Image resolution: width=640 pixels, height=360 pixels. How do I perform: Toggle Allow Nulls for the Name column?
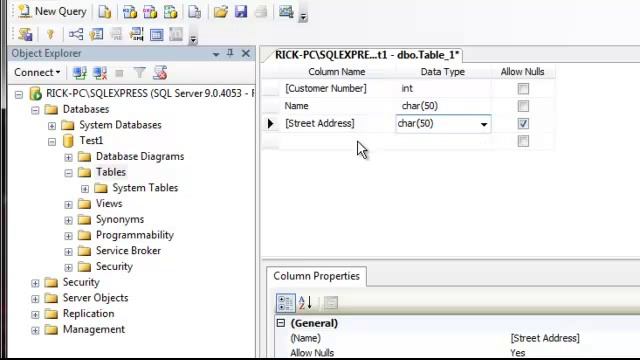523,106
